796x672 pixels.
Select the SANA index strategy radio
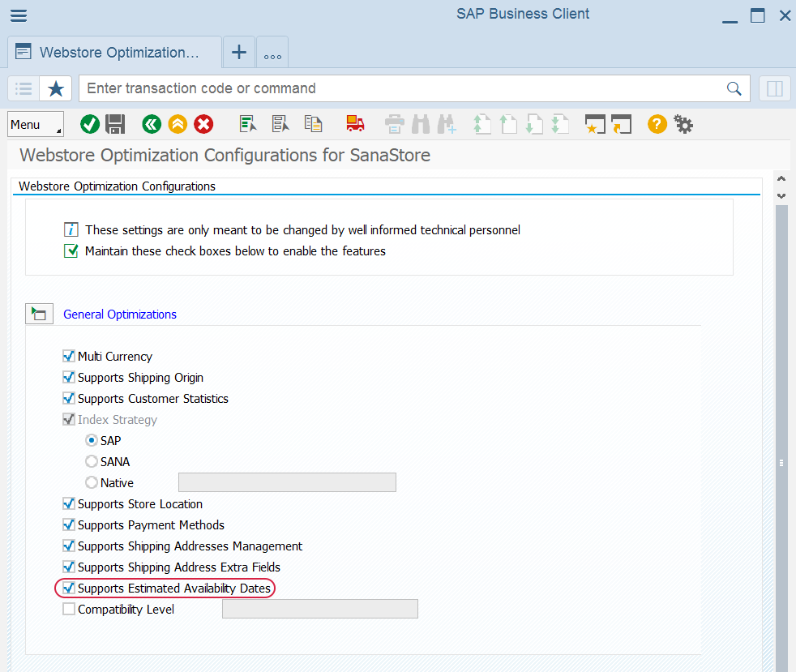tap(92, 461)
